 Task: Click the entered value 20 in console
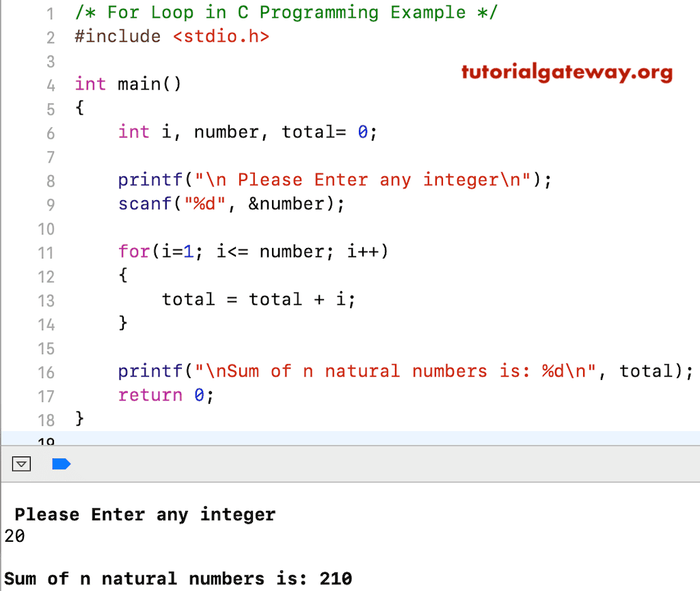point(12,536)
